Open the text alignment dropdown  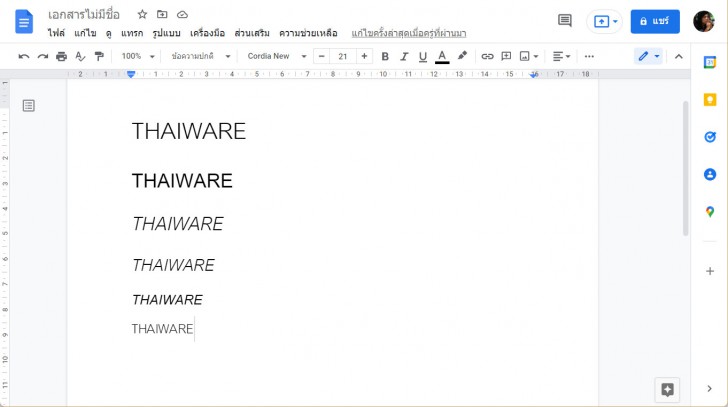click(561, 57)
